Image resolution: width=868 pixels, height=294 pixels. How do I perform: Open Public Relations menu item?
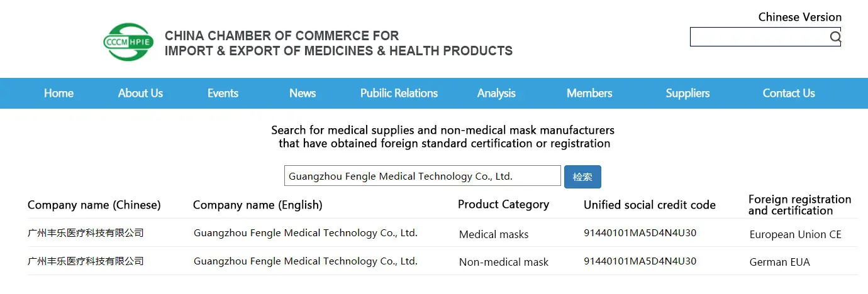[x=399, y=94]
